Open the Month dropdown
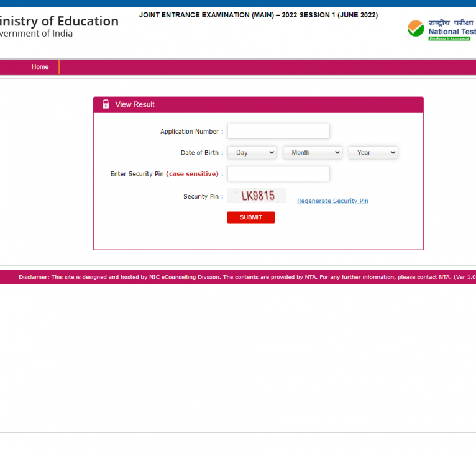This screenshot has width=476, height=454. 312,153
